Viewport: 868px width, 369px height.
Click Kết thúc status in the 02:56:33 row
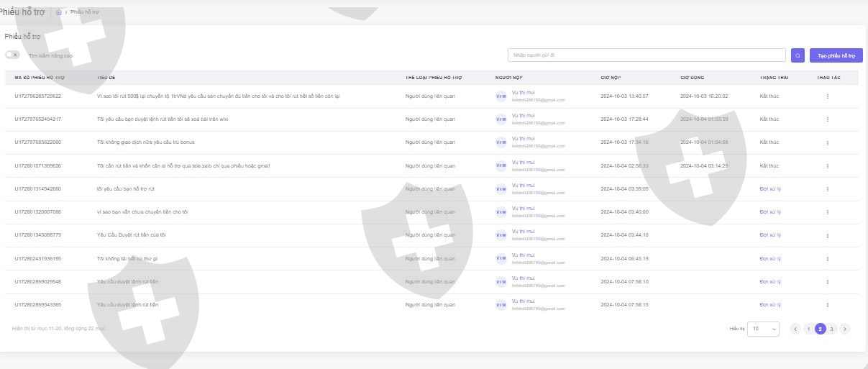pyautogui.click(x=769, y=166)
